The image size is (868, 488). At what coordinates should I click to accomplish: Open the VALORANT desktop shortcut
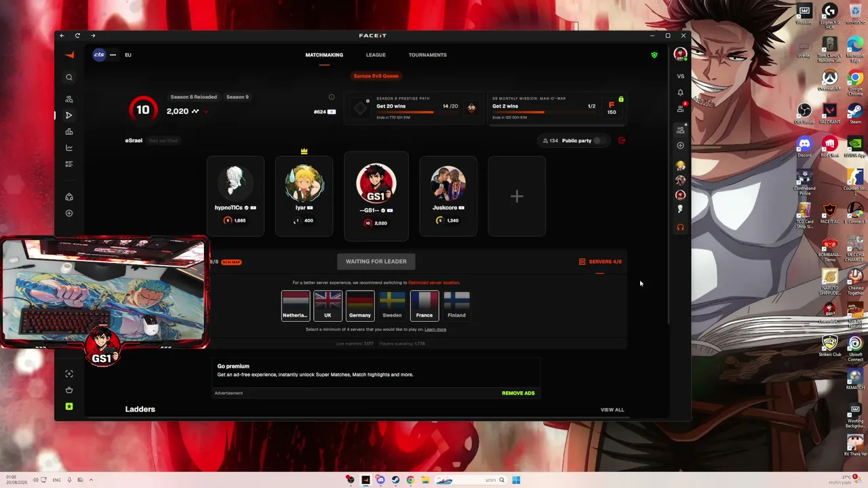pyautogui.click(x=829, y=113)
